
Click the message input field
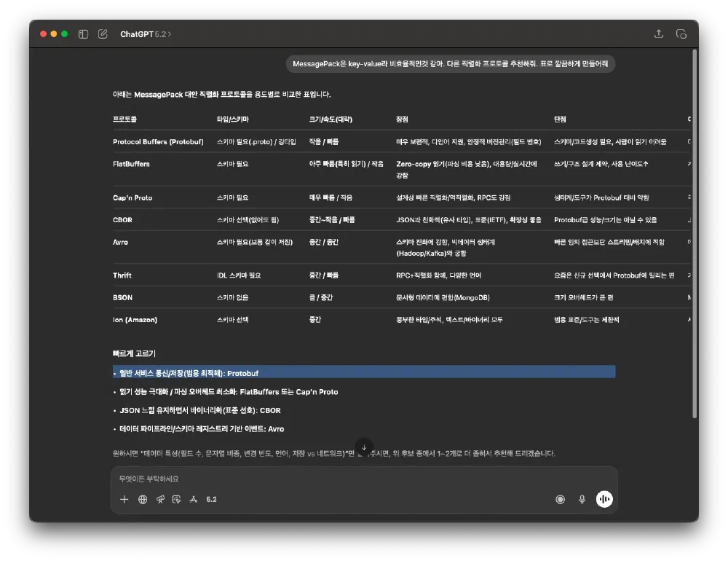(364, 479)
